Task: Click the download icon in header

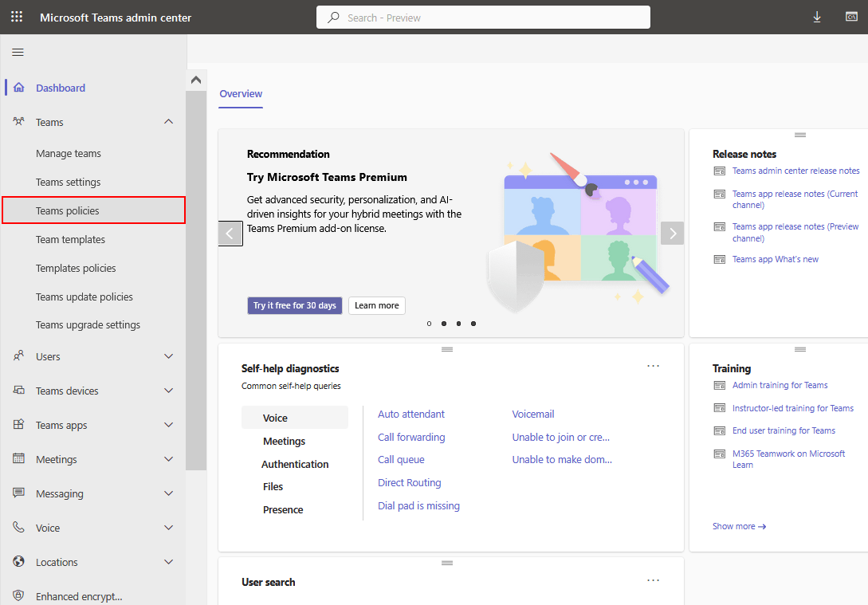Action: [816, 18]
